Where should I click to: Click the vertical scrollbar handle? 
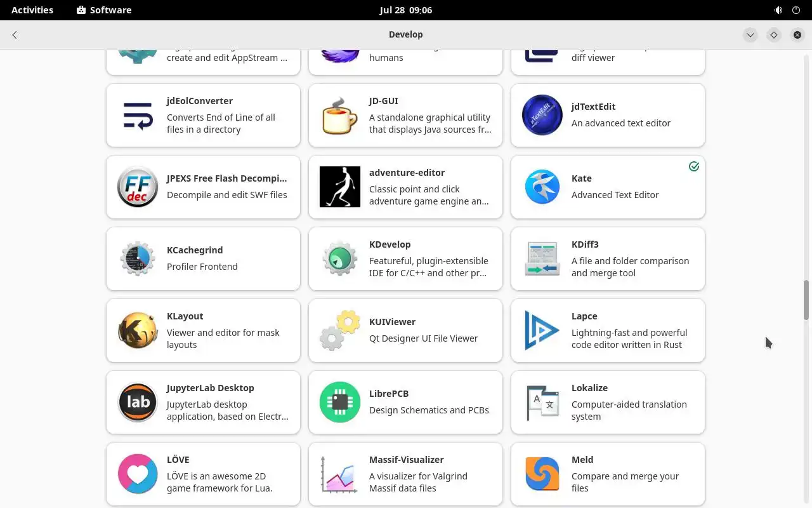[x=807, y=300]
